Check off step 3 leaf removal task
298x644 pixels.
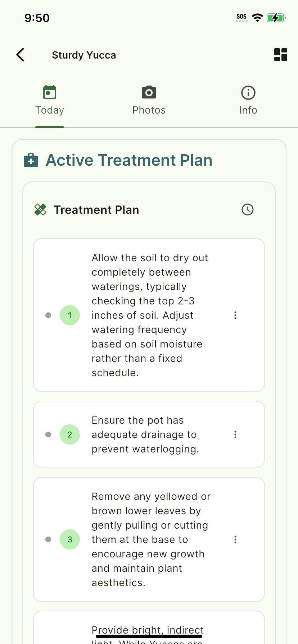70,539
